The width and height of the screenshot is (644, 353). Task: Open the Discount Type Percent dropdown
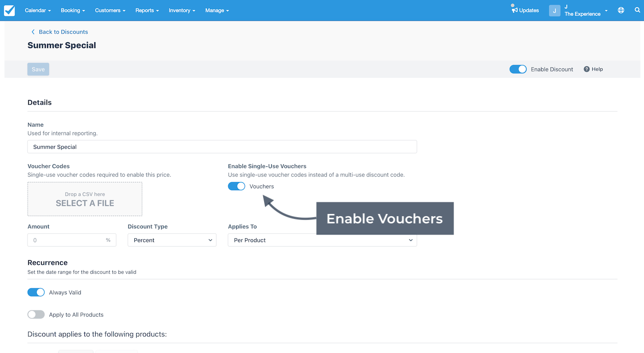[172, 240]
